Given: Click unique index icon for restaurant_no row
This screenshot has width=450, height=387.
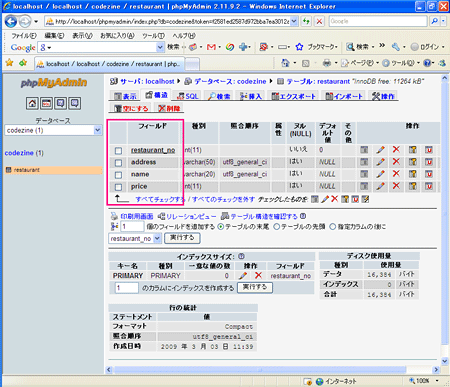Looking at the screenshot, I should [429, 150].
